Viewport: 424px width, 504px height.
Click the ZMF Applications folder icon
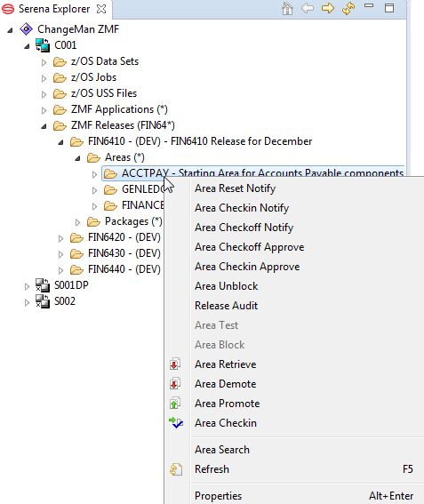(60, 109)
